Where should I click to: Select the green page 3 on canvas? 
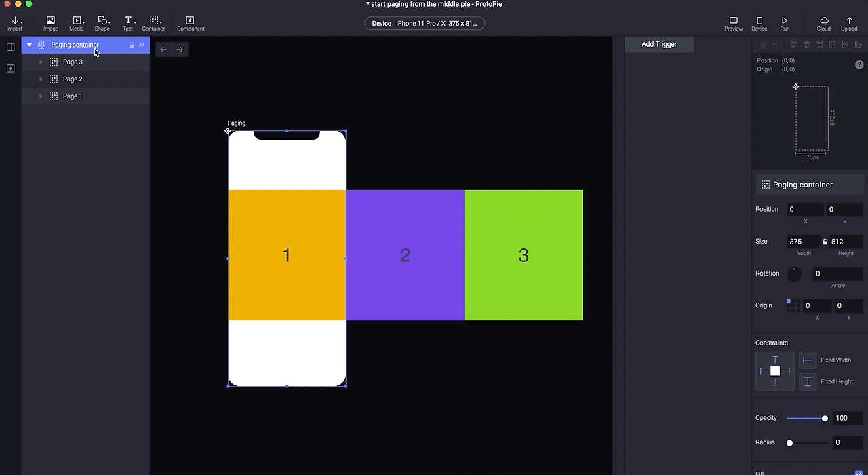tap(524, 255)
